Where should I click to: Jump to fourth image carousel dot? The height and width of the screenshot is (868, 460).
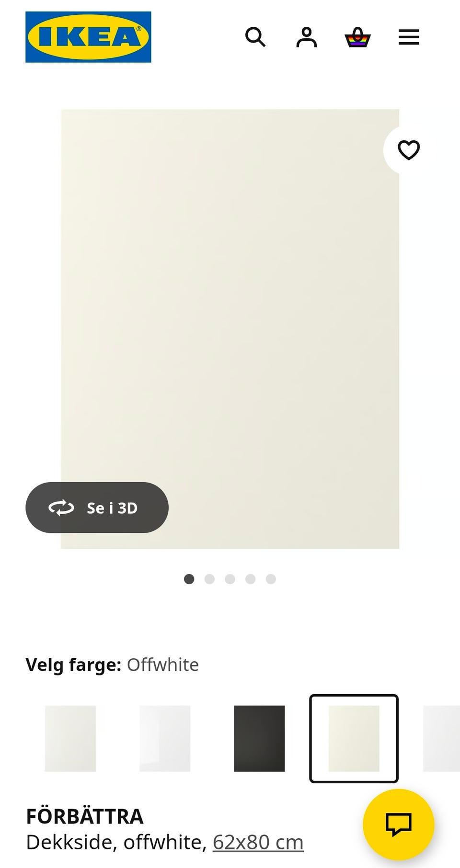[250, 579]
